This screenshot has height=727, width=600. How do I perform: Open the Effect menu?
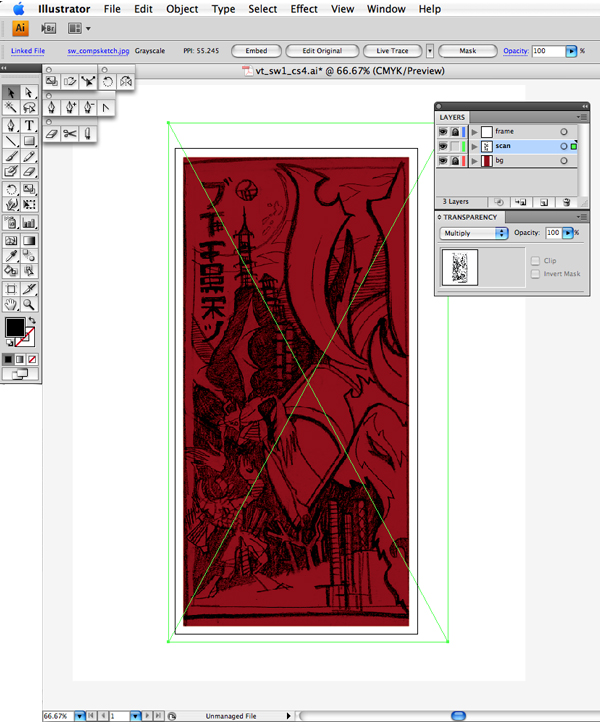click(x=304, y=9)
